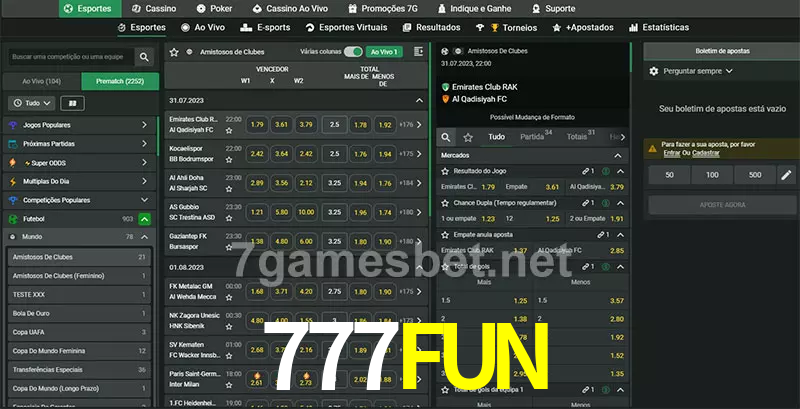The width and height of the screenshot is (800, 409).
Task: Open the Resultados tab
Action: click(431, 28)
